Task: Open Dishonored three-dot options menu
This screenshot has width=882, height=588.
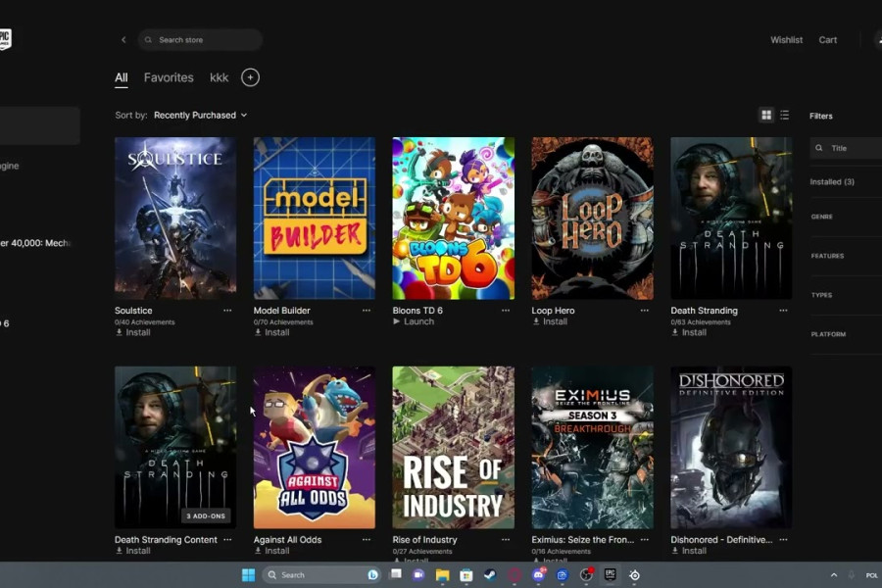Action: [x=783, y=540]
